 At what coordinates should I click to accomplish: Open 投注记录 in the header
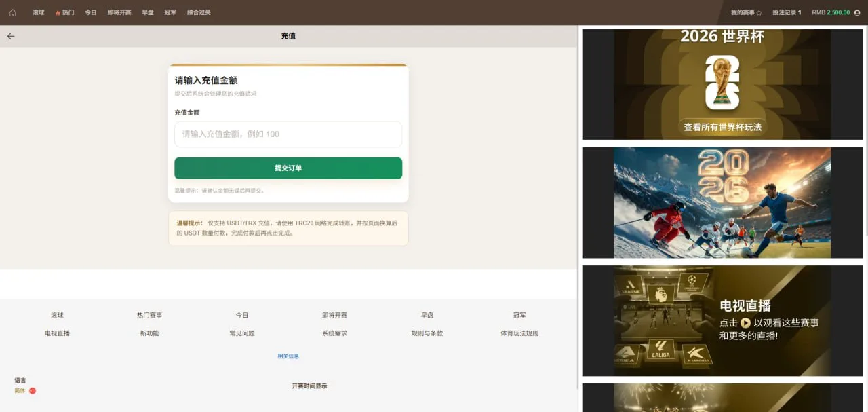point(787,12)
